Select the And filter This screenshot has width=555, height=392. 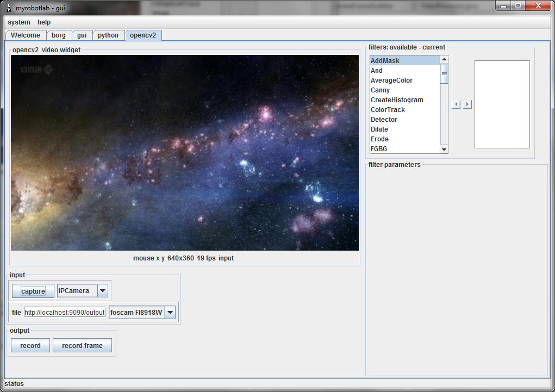click(404, 71)
